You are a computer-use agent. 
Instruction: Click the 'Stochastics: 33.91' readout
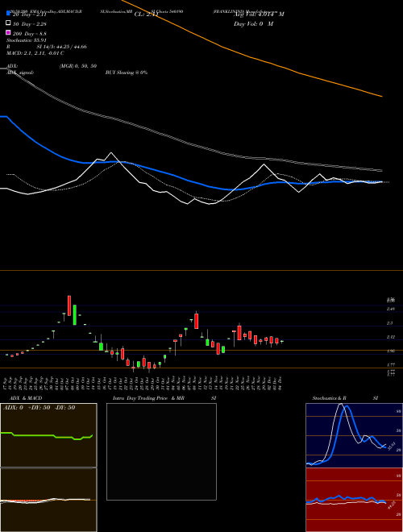click(26, 40)
